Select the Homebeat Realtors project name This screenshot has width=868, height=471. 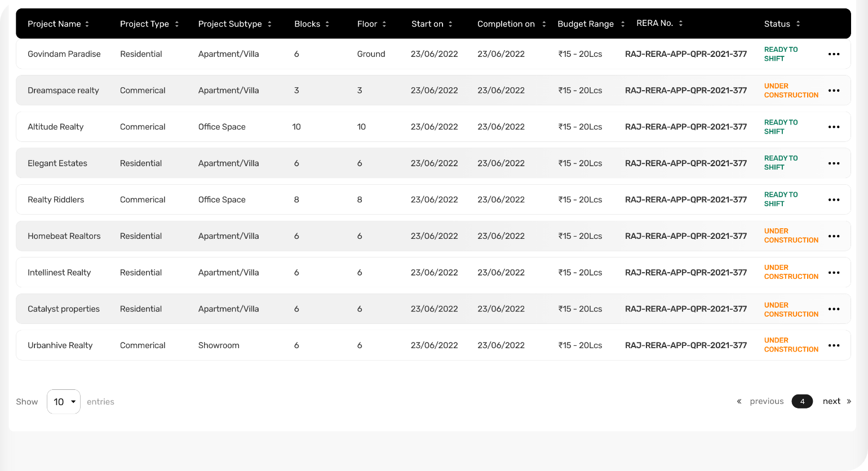64,236
